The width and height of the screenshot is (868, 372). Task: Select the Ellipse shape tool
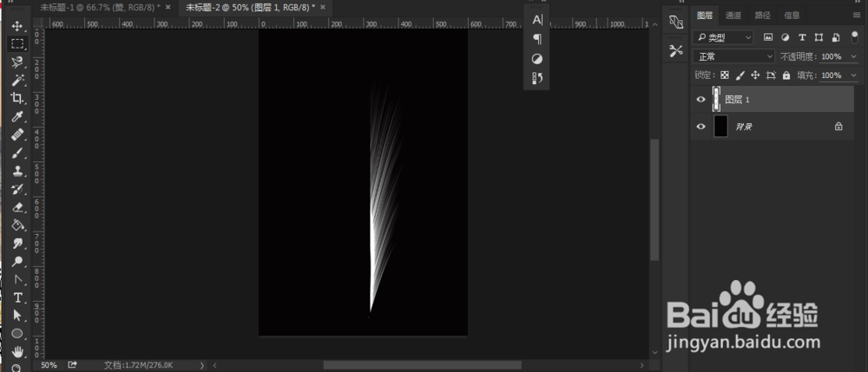point(17,333)
